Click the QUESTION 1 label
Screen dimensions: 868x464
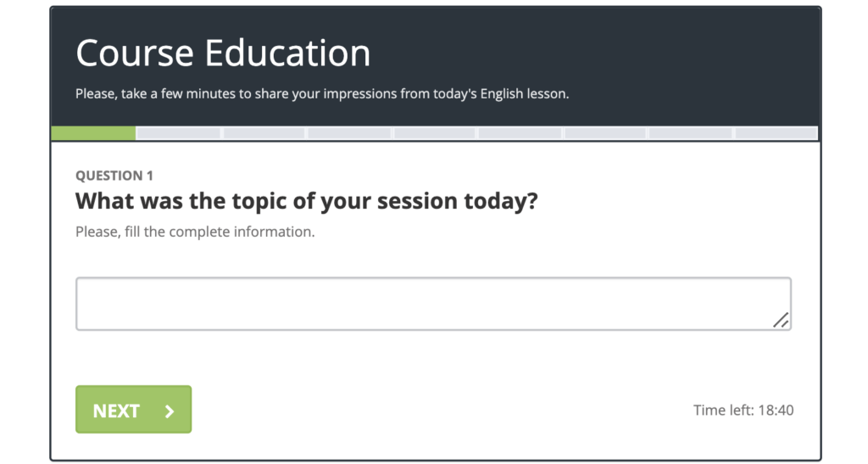pos(114,176)
